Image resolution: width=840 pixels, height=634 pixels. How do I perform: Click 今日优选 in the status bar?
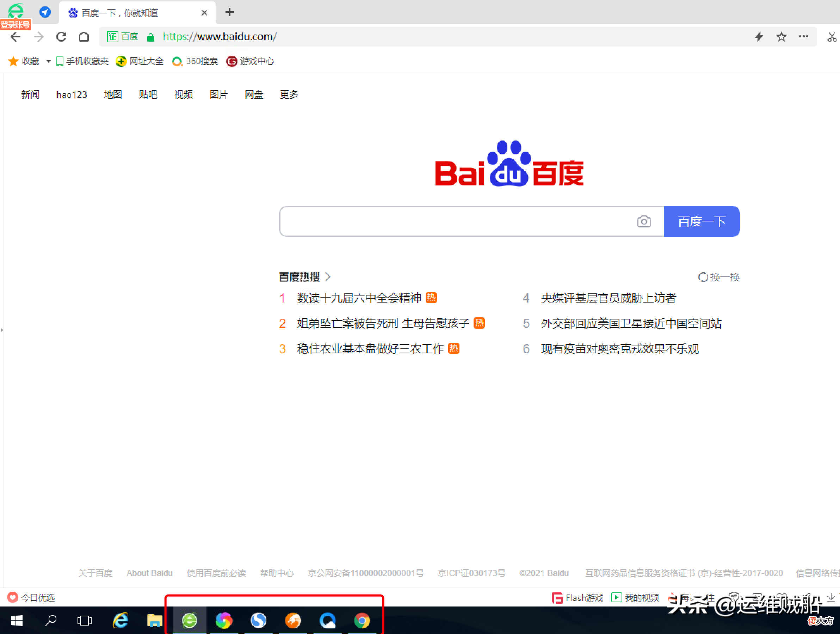click(31, 598)
